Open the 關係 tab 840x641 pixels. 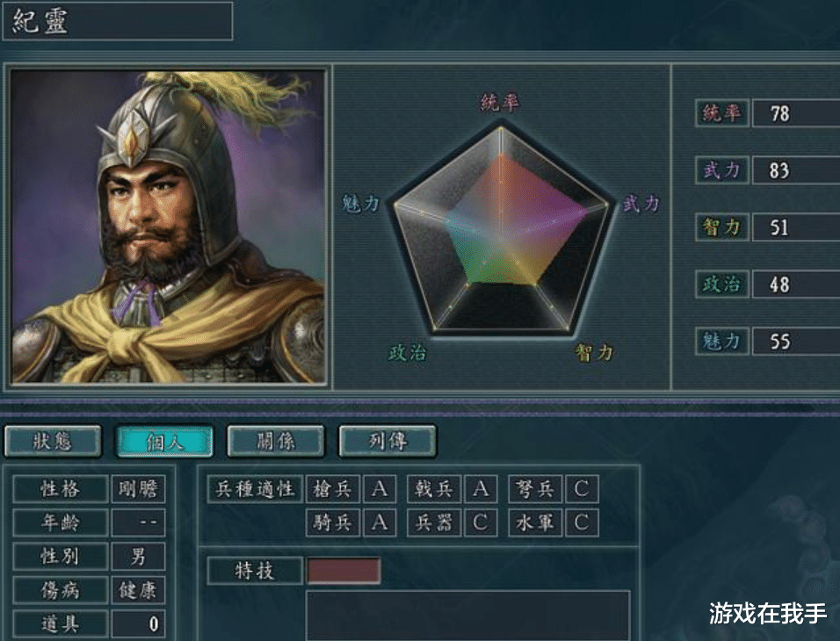(276, 442)
